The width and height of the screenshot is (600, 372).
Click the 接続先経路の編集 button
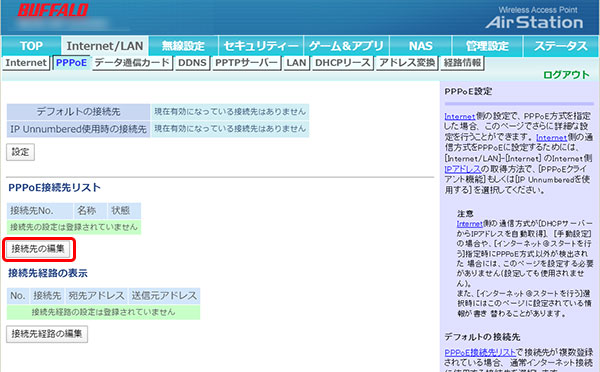(x=47, y=334)
